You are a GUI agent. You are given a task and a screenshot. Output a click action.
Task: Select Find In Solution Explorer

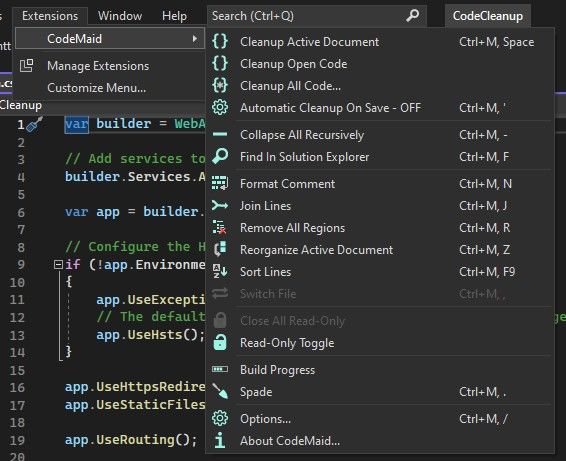click(x=380, y=157)
